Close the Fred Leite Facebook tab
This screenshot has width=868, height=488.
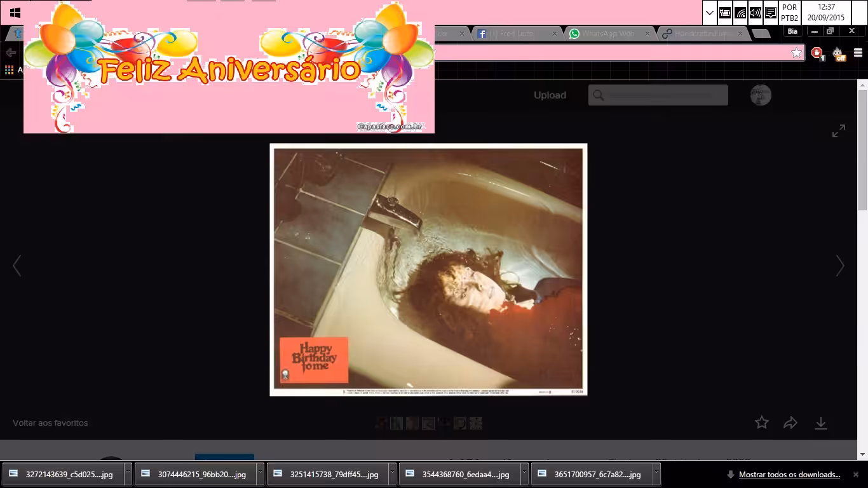tap(555, 34)
